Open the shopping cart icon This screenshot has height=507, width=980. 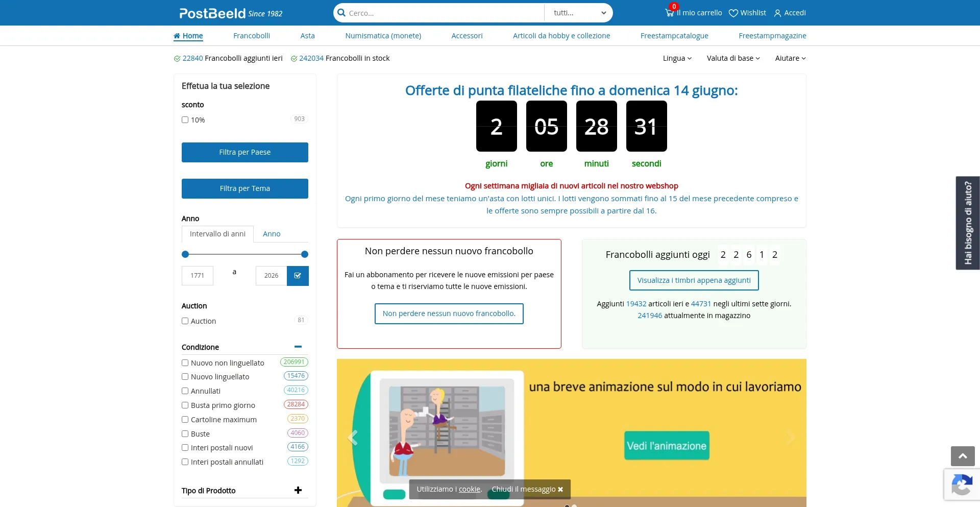[670, 13]
